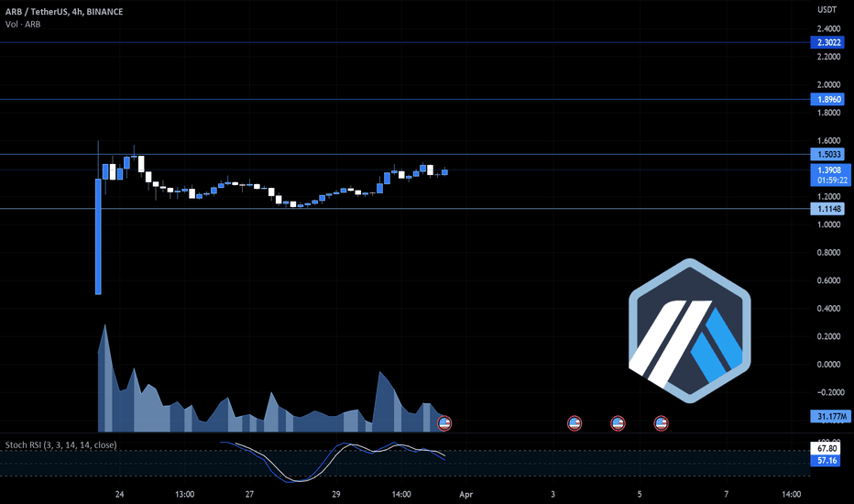This screenshot has width=854, height=504.
Task: Click the Stoch RSI (3, 3, 14, 14, close) label
Action: [61, 445]
